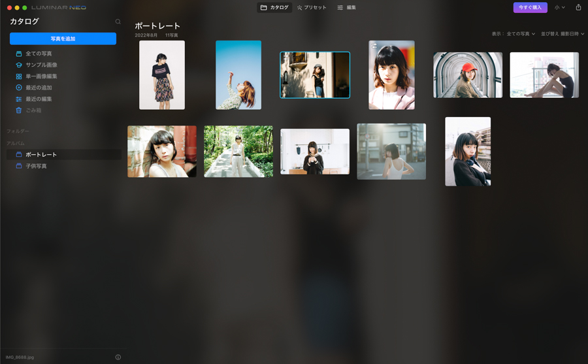This screenshot has height=364, width=588.
Task: Expand the 小 thumbnail size dropdown
Action: click(560, 8)
